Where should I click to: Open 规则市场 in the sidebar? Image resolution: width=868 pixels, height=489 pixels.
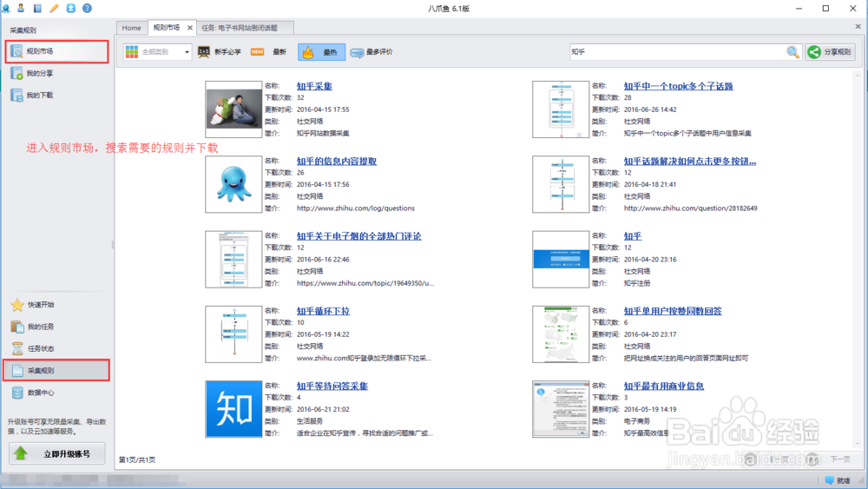[x=57, y=51]
